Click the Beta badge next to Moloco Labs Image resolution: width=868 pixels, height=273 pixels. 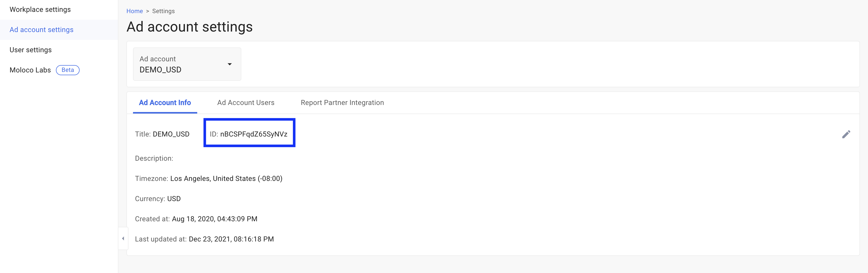coord(68,70)
